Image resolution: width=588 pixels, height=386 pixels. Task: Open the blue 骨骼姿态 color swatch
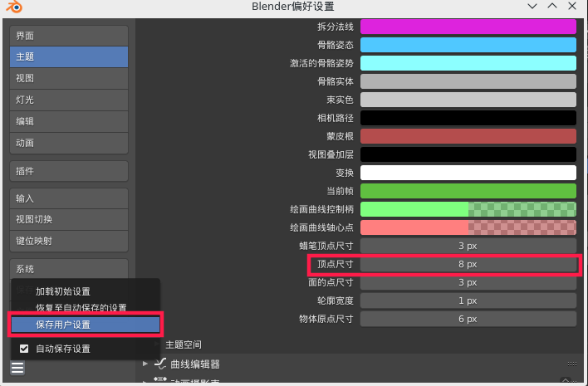pyautogui.click(x=468, y=45)
